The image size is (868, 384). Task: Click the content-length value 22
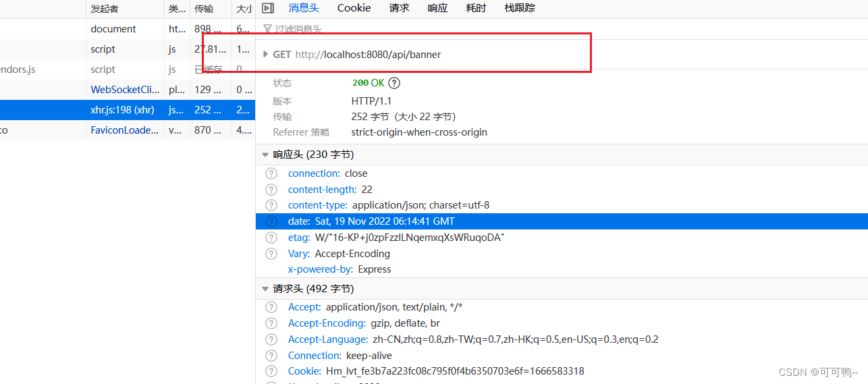point(367,190)
